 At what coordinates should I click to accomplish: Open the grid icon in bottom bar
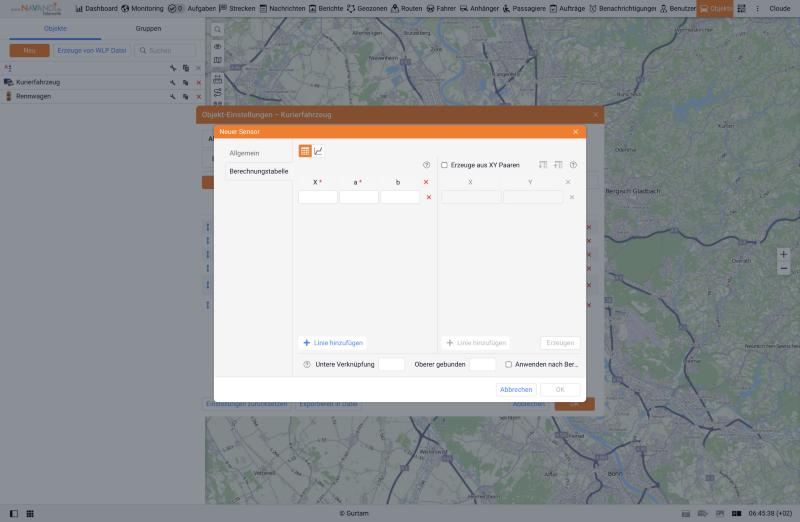coord(30,513)
